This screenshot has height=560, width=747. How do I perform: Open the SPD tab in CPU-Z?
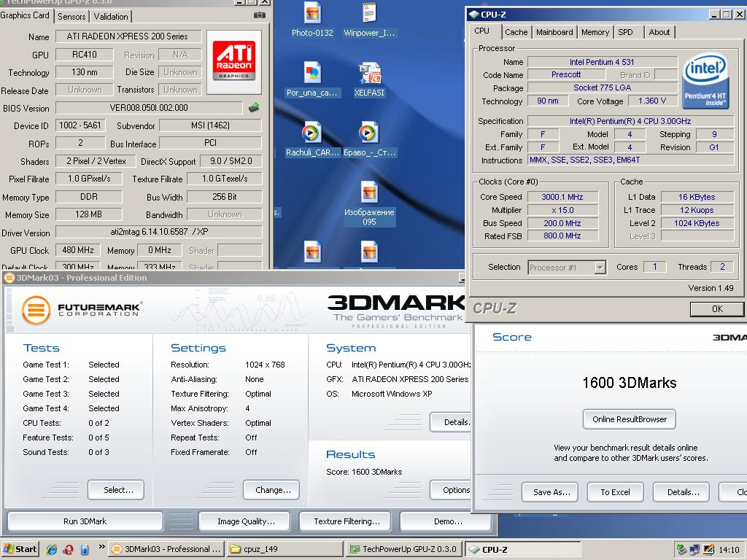pyautogui.click(x=625, y=32)
